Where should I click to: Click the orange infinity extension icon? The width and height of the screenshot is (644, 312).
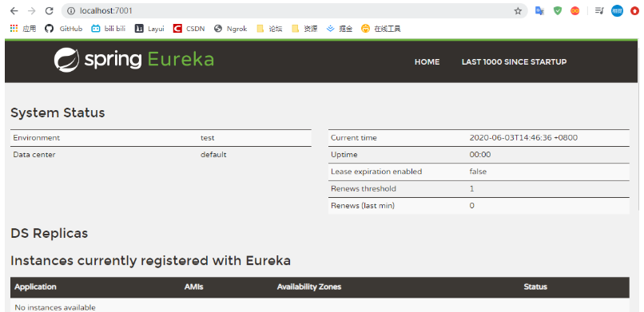pyautogui.click(x=575, y=11)
